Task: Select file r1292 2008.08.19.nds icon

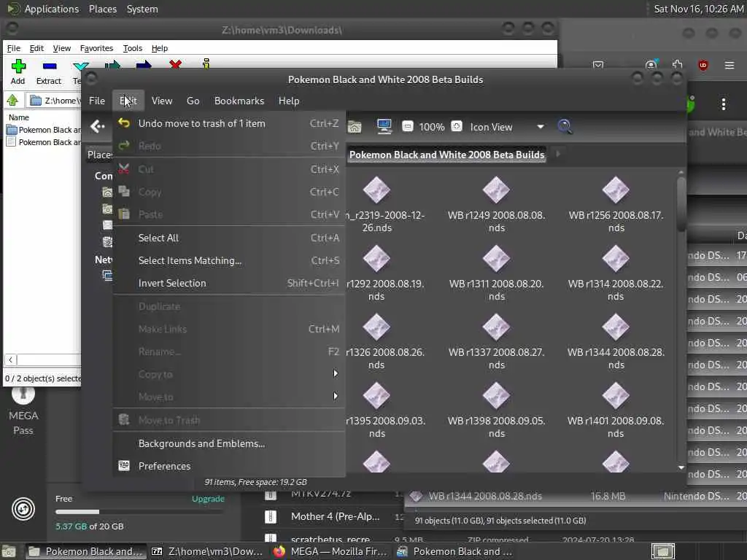Action: [x=376, y=259]
